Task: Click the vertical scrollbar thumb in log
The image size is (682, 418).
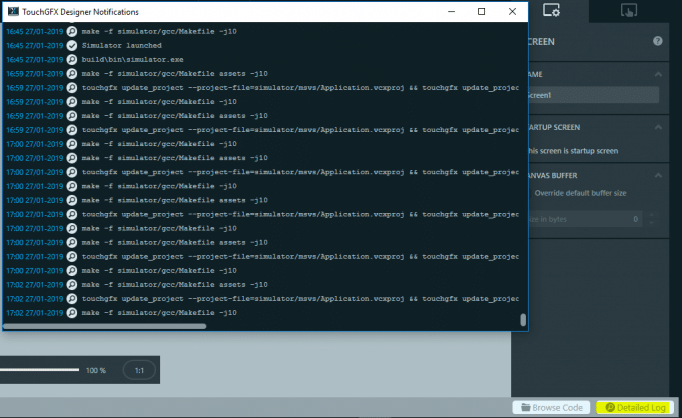Action: tap(522, 319)
